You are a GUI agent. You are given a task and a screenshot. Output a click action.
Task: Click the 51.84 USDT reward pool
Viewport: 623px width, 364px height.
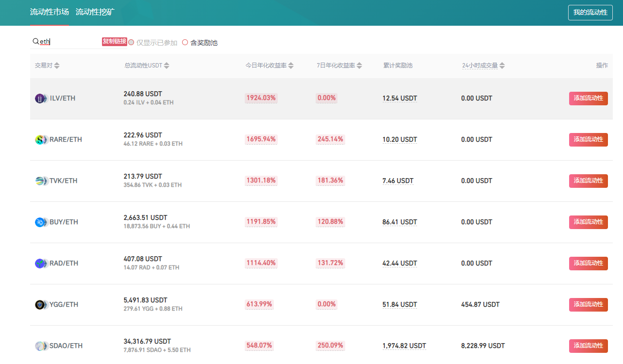[x=400, y=305]
